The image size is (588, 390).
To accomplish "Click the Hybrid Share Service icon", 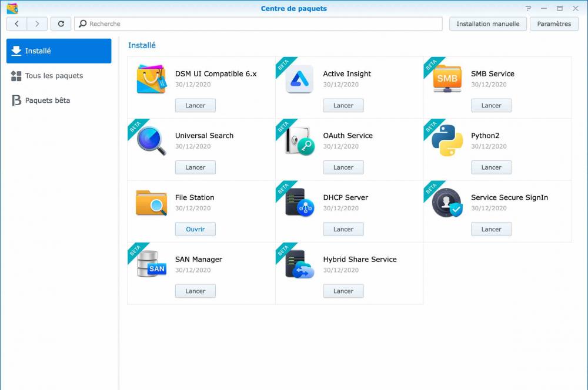I will (299, 265).
